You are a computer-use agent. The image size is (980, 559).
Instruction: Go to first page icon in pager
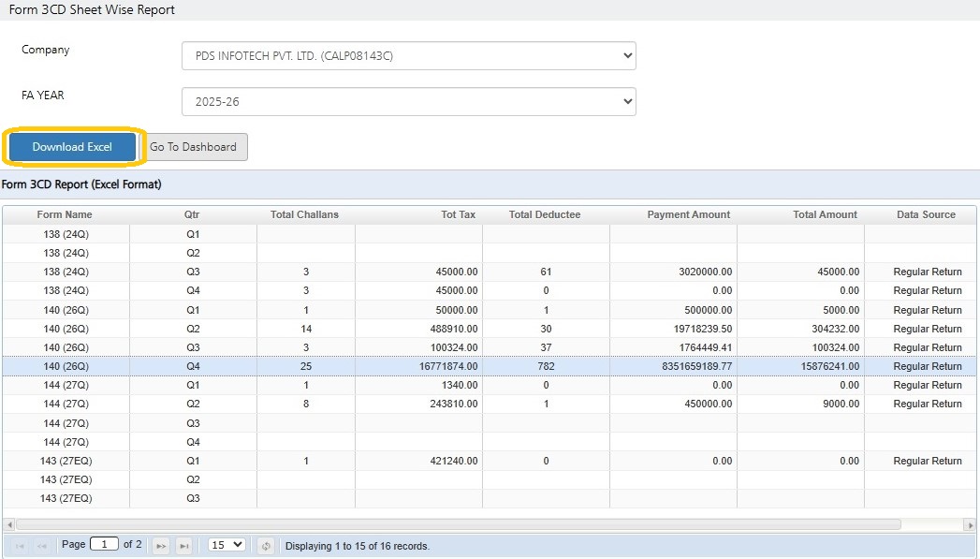(20, 546)
